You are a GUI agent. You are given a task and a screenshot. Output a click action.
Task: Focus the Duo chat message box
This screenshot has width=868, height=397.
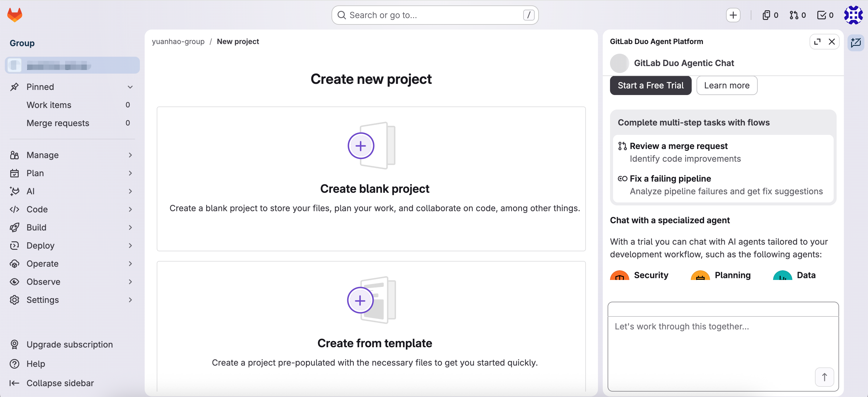(723, 353)
